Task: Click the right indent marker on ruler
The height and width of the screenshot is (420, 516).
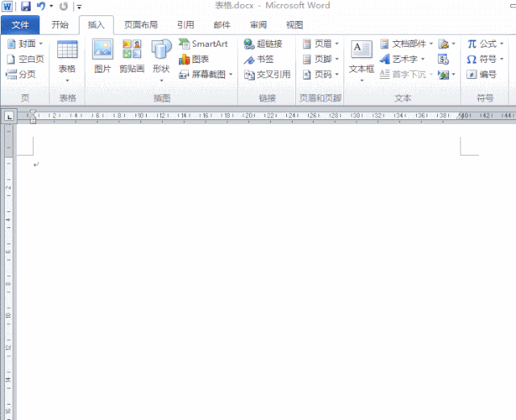Action: 461,117
